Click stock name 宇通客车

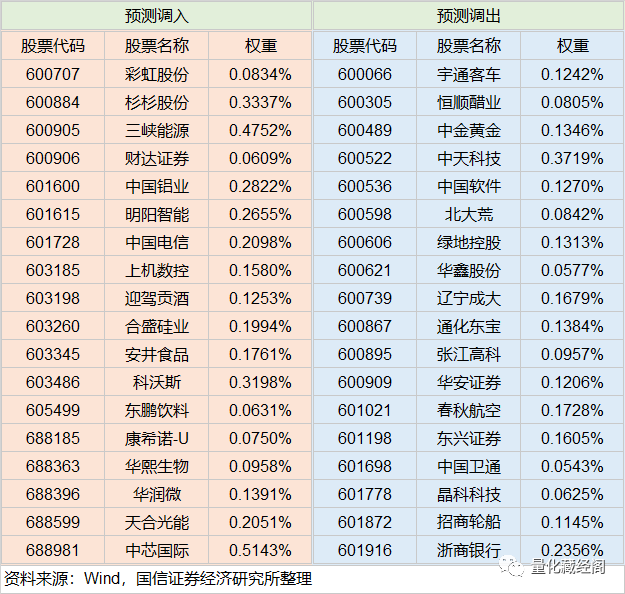pyautogui.click(x=468, y=75)
